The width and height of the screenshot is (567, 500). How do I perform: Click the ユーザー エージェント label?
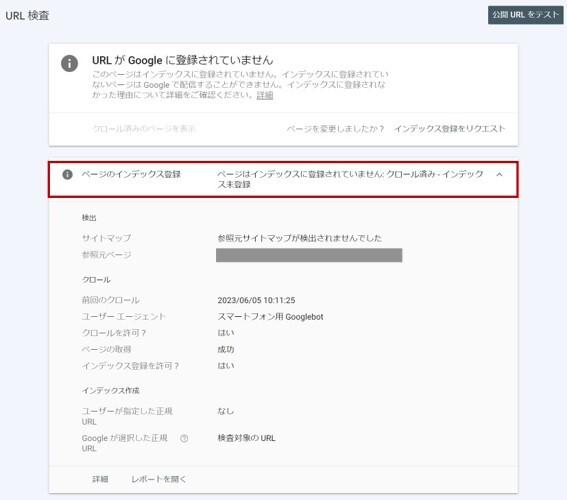coord(124,317)
